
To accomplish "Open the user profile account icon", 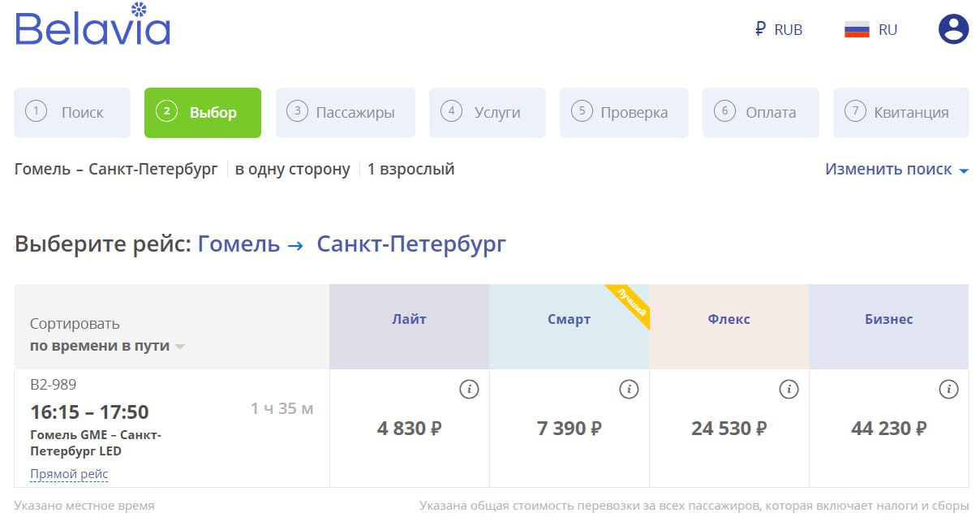I will pos(953,29).
